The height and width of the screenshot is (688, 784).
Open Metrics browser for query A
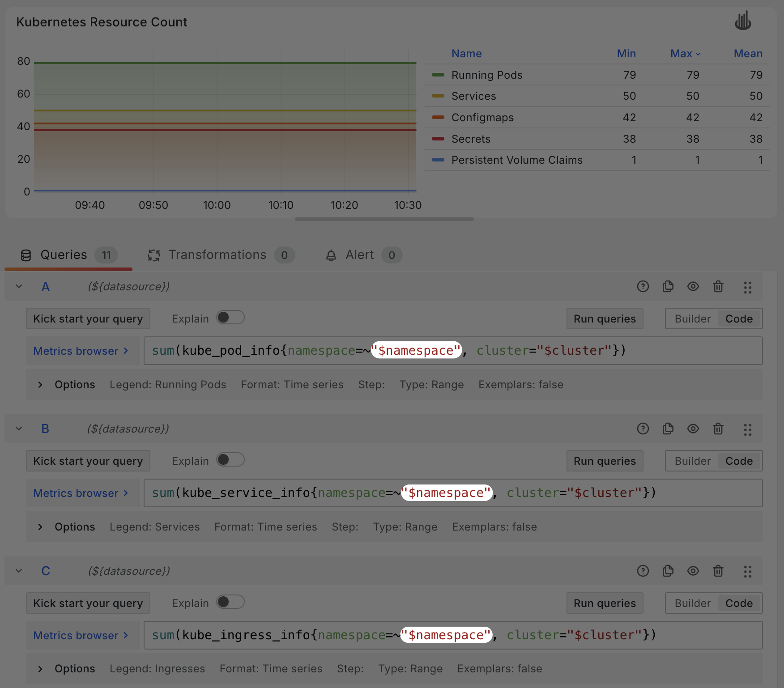pyautogui.click(x=83, y=351)
